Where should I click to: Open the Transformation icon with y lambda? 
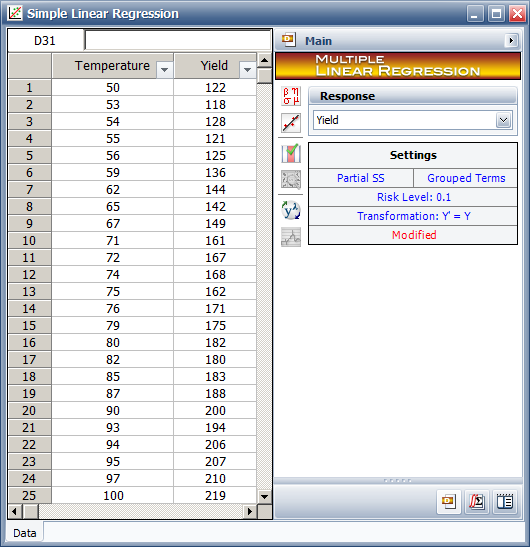(291, 210)
